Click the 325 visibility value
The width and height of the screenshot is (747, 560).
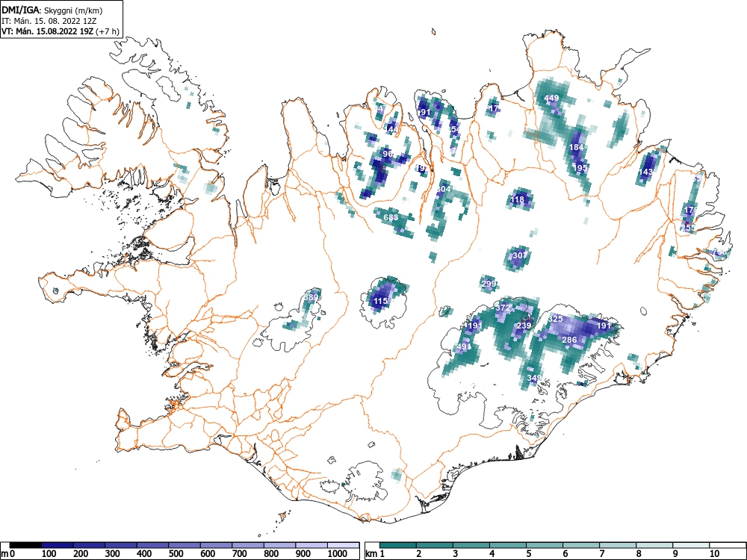pos(556,319)
